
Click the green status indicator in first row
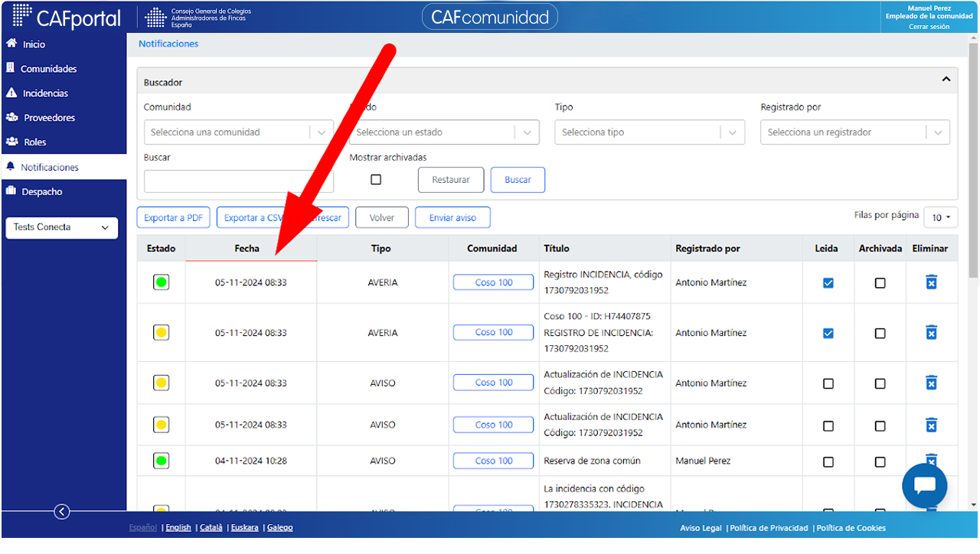[x=162, y=282]
